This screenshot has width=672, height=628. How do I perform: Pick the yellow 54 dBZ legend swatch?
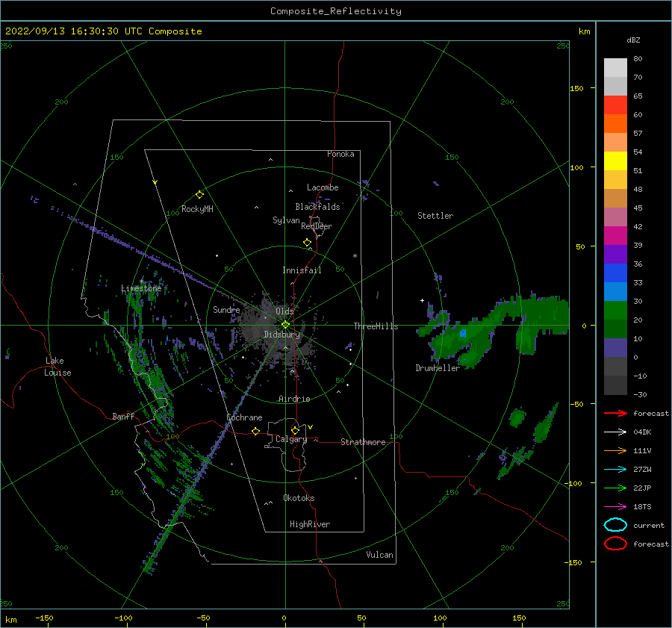tap(615, 161)
